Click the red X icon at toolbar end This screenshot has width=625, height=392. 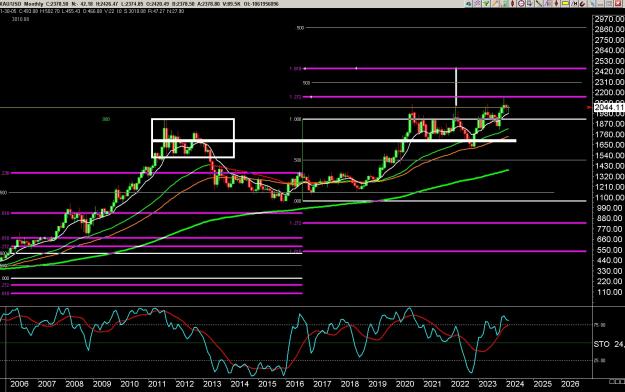[618, 4]
